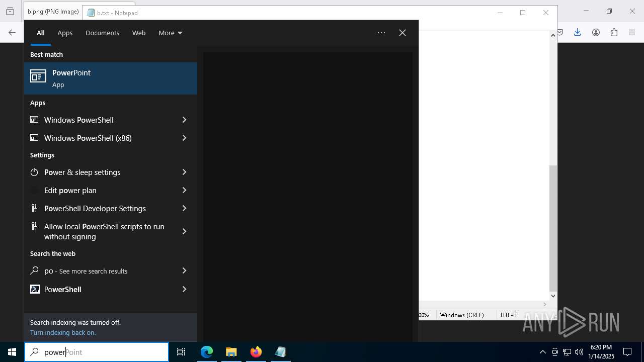
Task: Open Firefox tab list icon
Action: coord(10,11)
